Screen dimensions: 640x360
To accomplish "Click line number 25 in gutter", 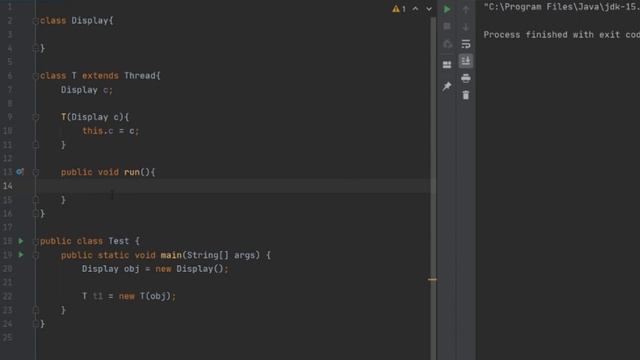I will 7,338.
